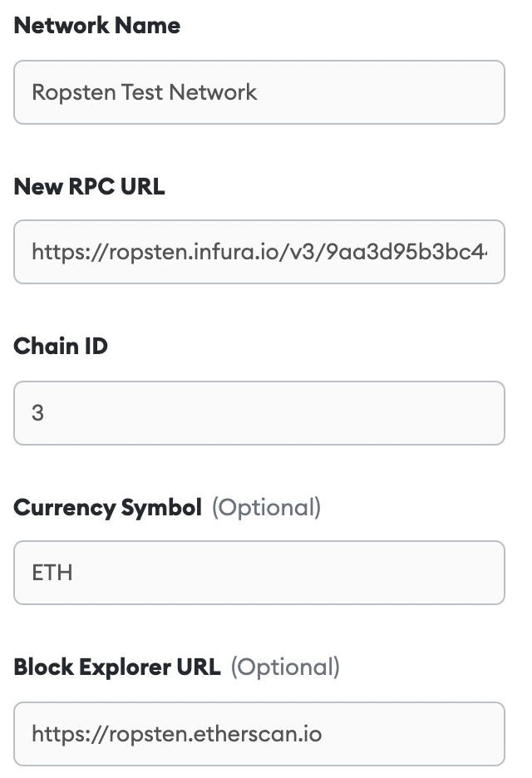Click the ropsten.infura.io URL text

(259, 252)
